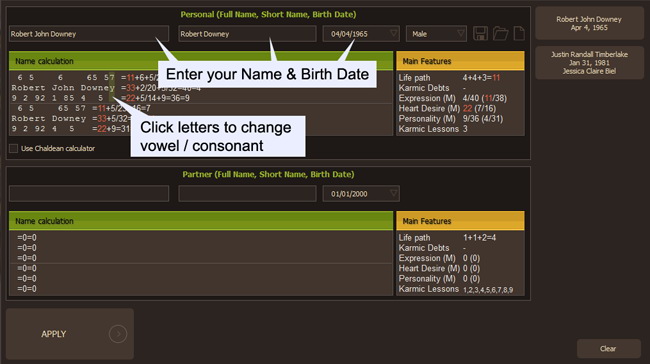Click Partner Expression (M) label

[427, 258]
